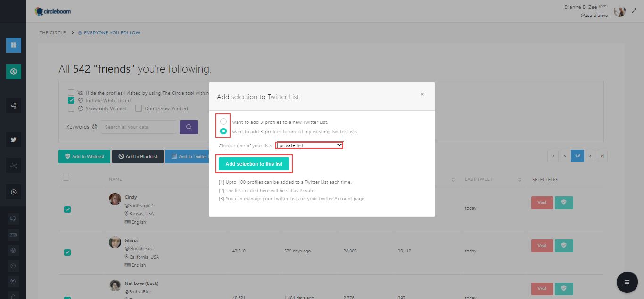Viewport: 644px width, 299px height.
Task: Open the thumbs-down icon in sidebar
Action: pos(13,218)
